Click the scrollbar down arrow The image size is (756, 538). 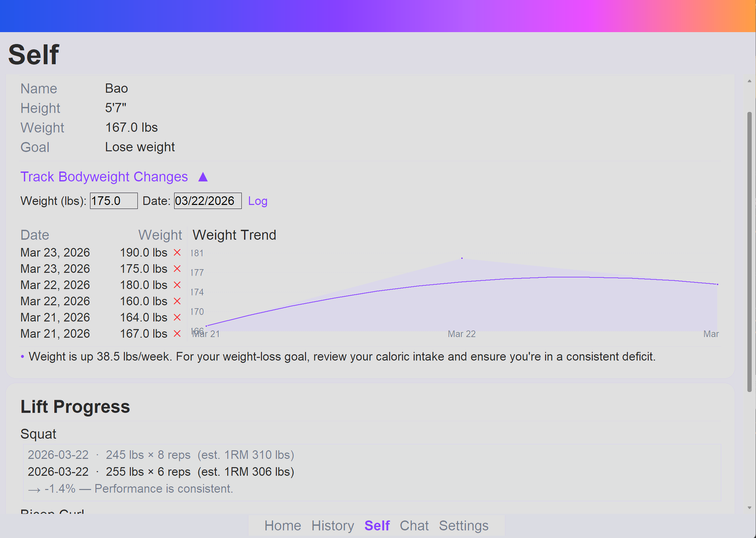[x=749, y=508]
